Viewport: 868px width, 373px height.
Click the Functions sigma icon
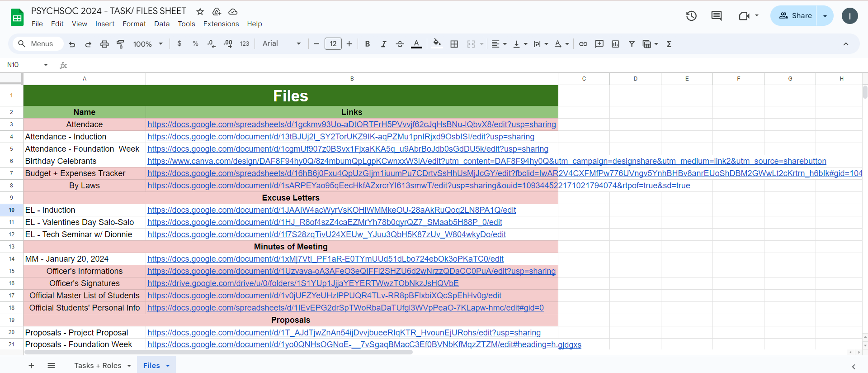669,44
